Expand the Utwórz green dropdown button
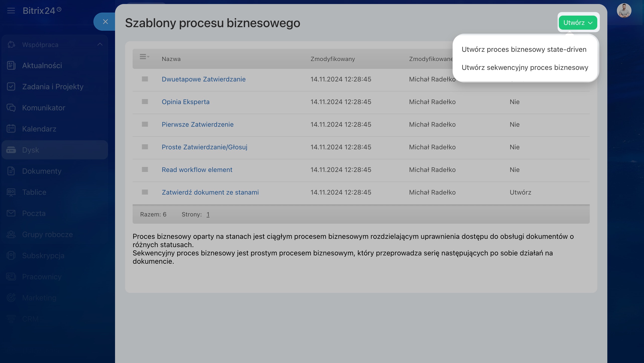 [578, 23]
